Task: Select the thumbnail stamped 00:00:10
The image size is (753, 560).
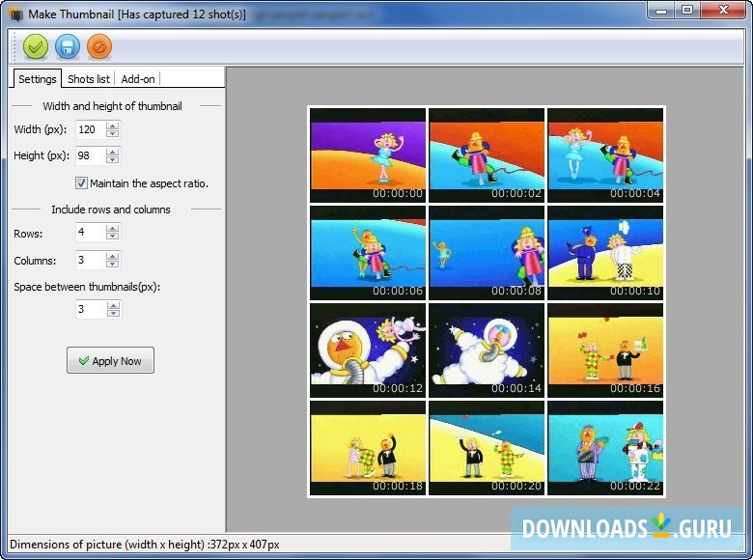Action: pos(605,253)
